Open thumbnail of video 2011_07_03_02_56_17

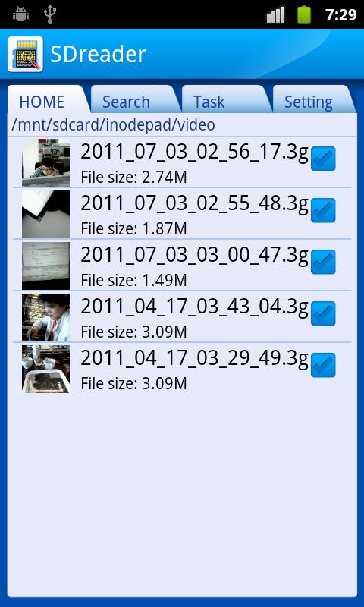[45, 162]
